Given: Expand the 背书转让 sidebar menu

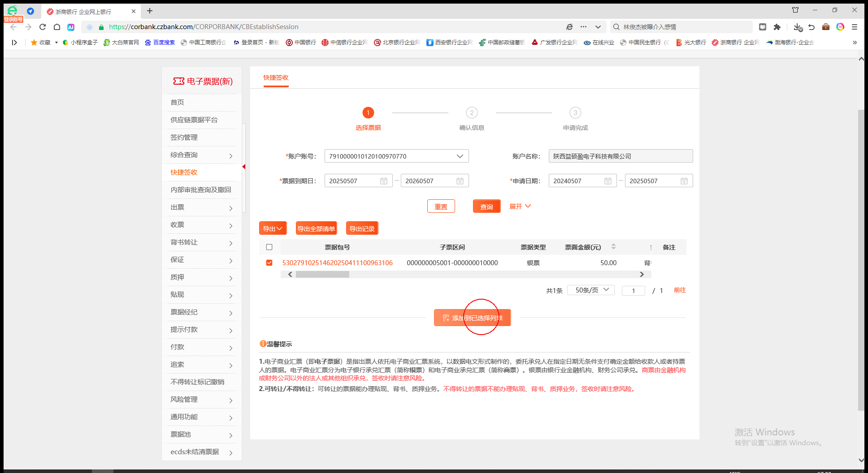Looking at the screenshot, I should (201, 242).
